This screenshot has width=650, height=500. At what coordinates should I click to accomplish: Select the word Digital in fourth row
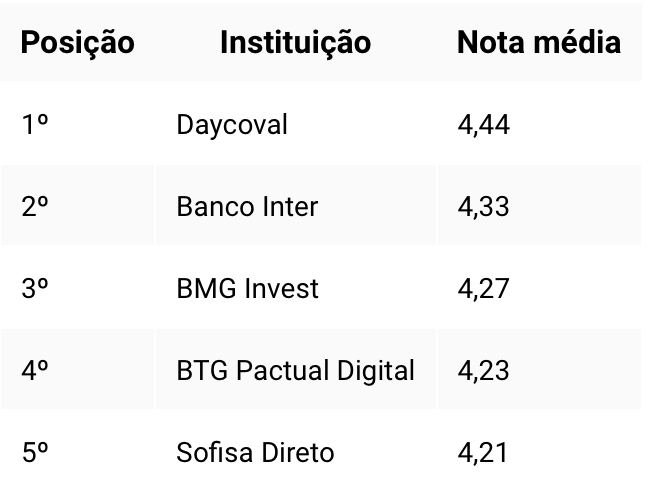(x=376, y=370)
